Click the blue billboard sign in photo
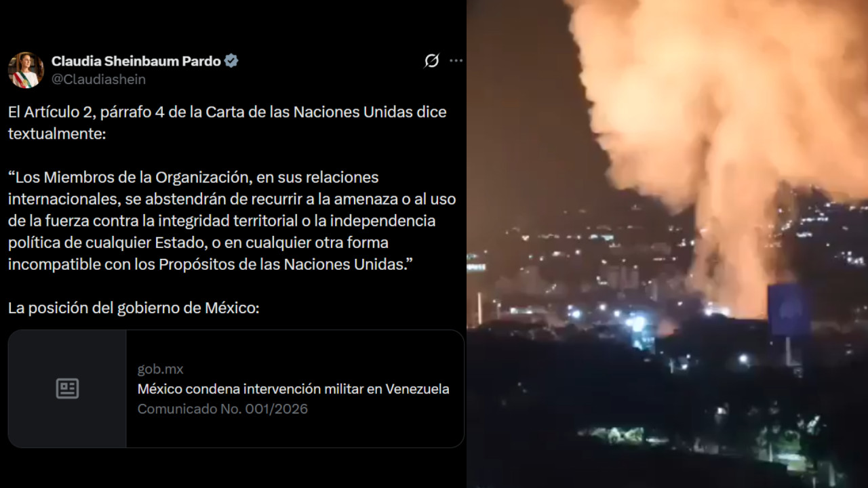Screen dimensions: 868x488 [x=789, y=310]
